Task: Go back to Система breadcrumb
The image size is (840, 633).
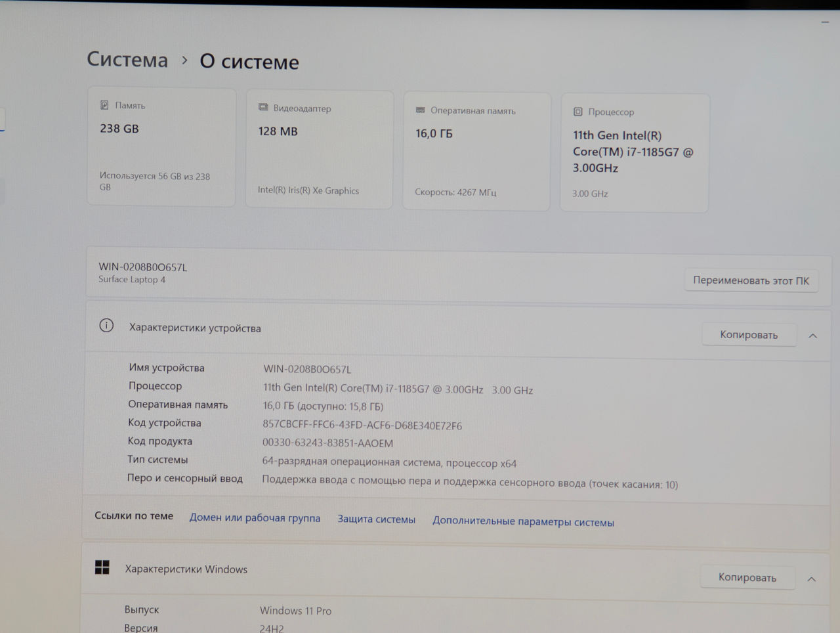Action: [x=127, y=59]
